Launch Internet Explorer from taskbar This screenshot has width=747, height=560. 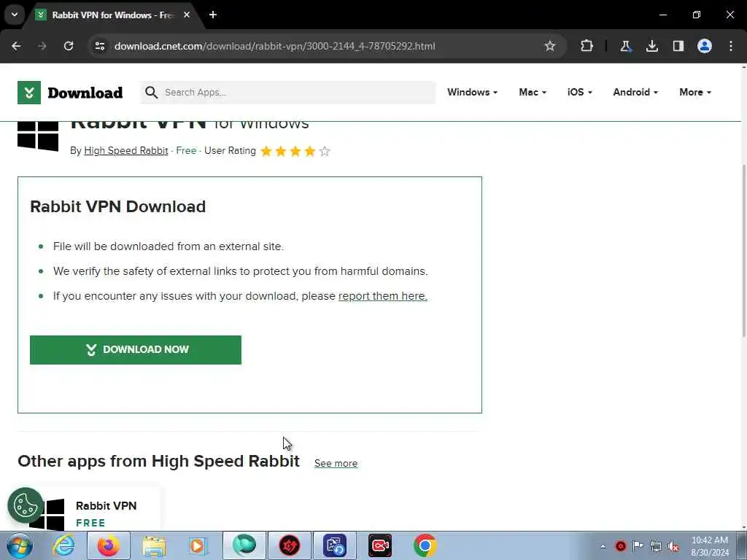[x=64, y=545]
